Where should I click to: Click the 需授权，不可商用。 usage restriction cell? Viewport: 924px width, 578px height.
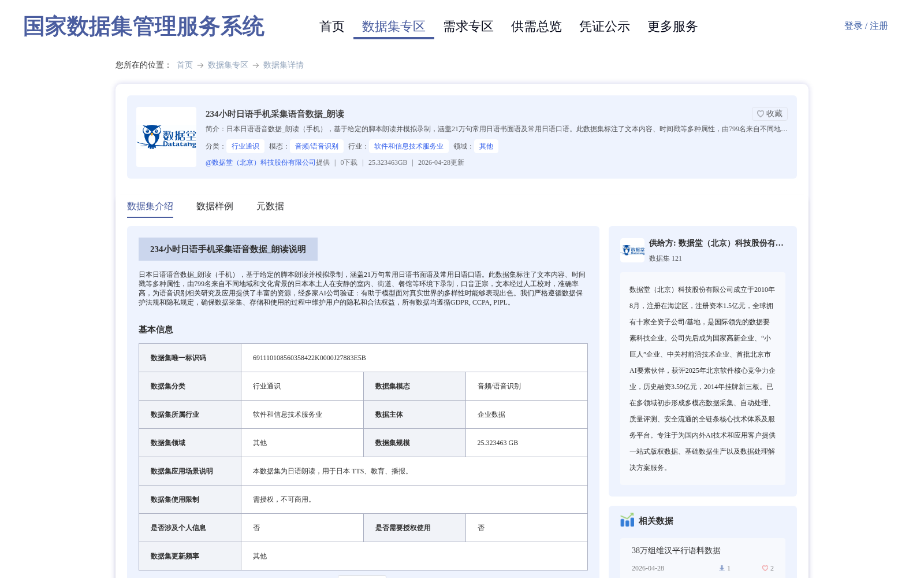[414, 499]
